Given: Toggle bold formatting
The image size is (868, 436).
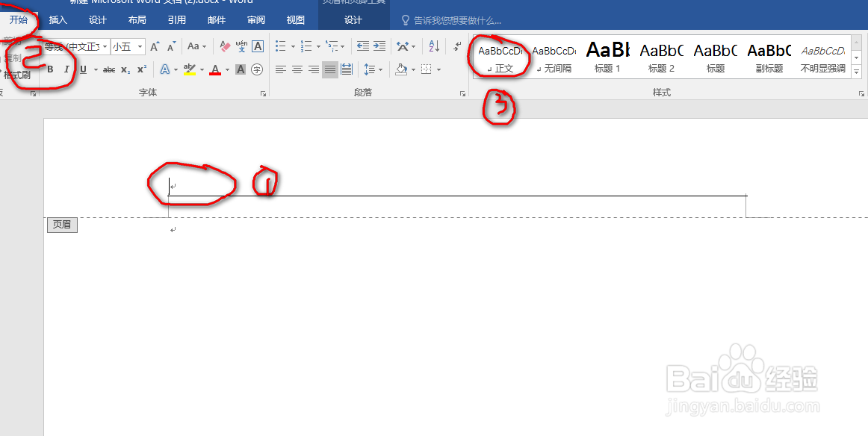Looking at the screenshot, I should [x=50, y=69].
